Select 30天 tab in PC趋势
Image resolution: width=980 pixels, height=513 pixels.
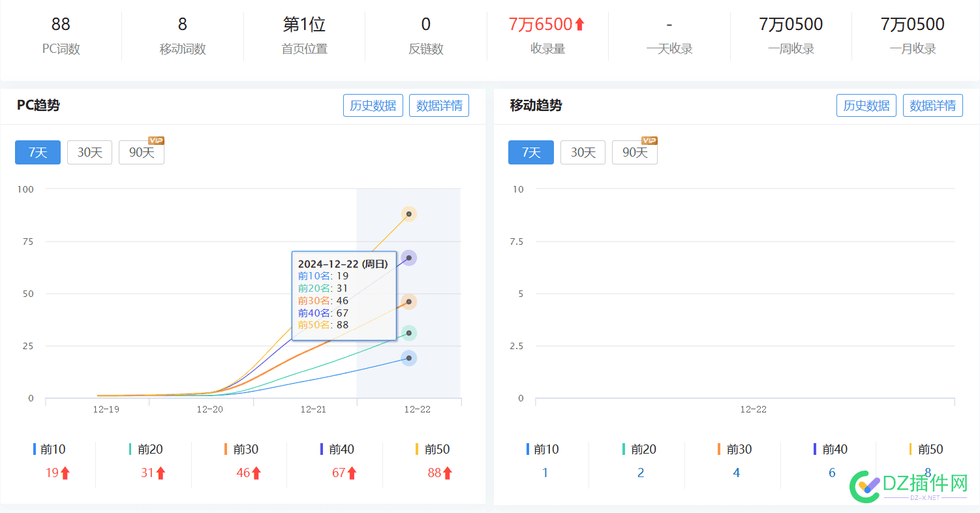point(90,152)
